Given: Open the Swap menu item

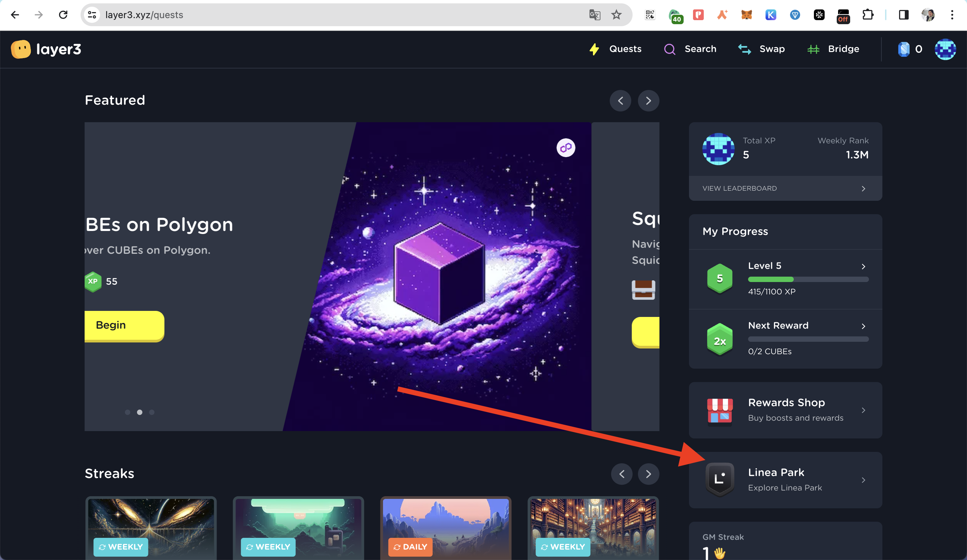Looking at the screenshot, I should coord(761,49).
